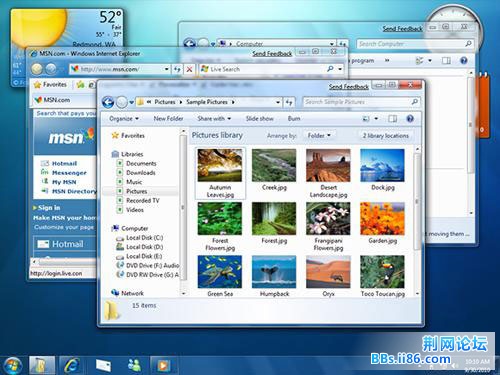Click the search magnifier in Sample Pictures box

coord(414,102)
